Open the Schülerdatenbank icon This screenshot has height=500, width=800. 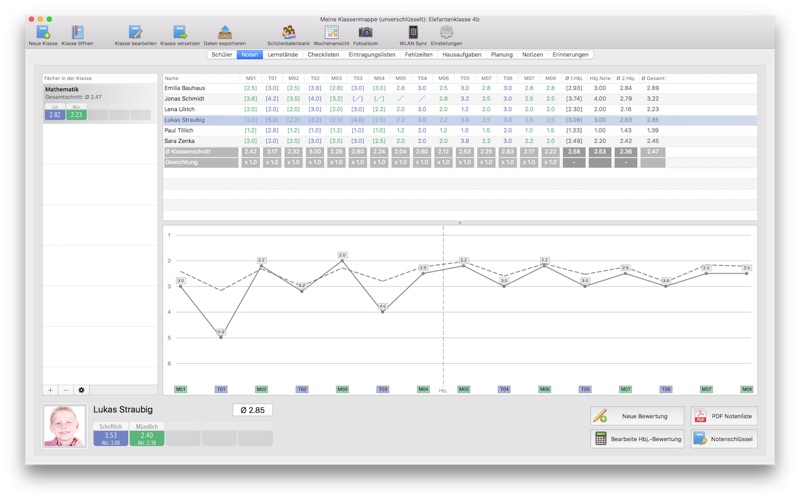pos(288,33)
